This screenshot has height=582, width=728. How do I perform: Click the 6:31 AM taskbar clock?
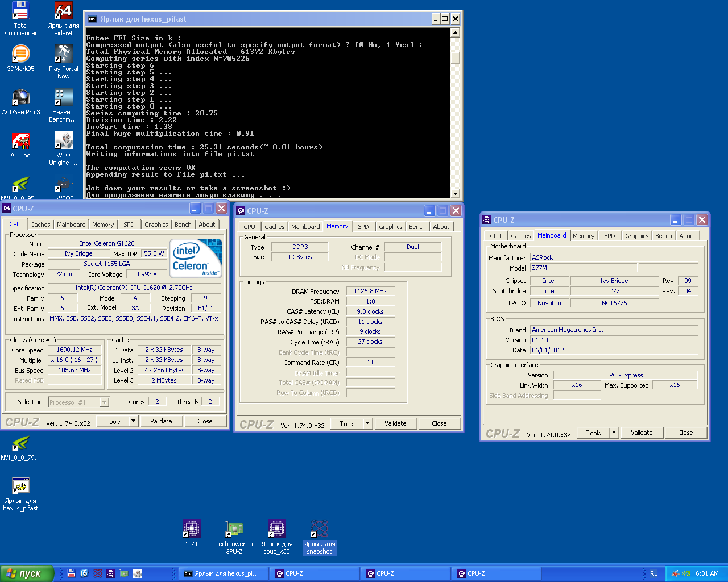pyautogui.click(x=707, y=573)
